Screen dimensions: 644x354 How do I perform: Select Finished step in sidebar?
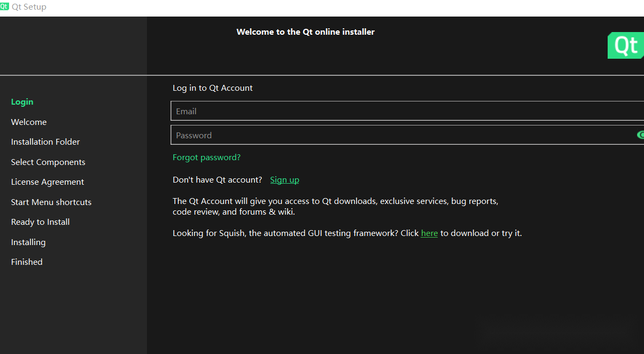point(27,262)
